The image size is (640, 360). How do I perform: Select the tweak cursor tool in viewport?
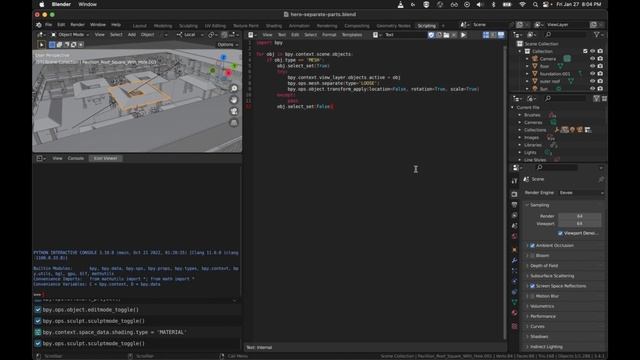pyautogui.click(x=41, y=44)
